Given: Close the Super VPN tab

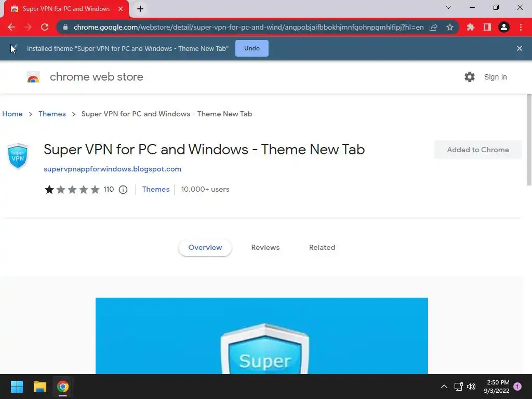Looking at the screenshot, I should pos(121,9).
